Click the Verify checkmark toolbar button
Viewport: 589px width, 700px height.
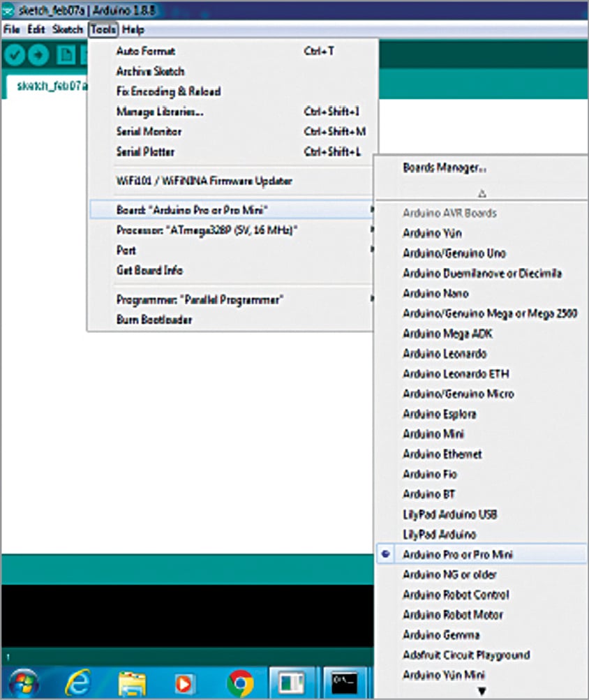[15, 54]
